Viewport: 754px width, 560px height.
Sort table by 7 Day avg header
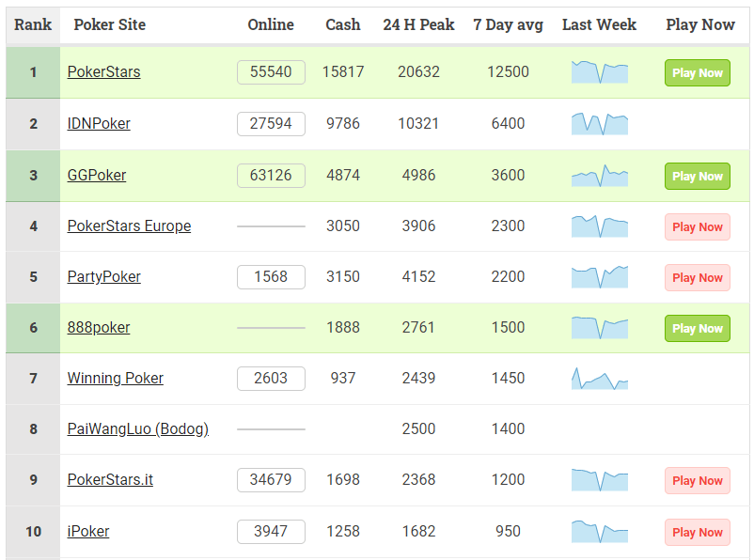pos(508,25)
